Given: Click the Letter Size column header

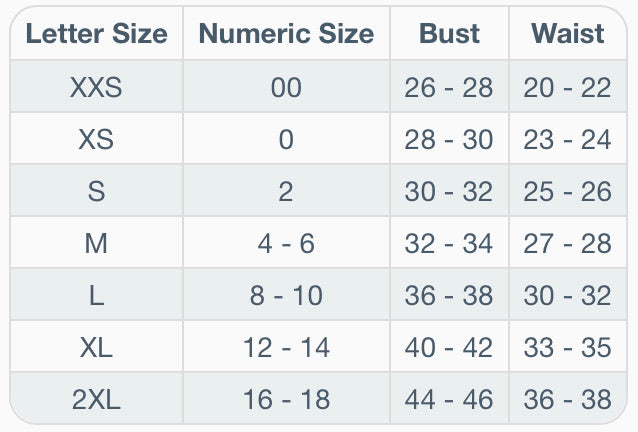Looking at the screenshot, I should click(96, 33).
